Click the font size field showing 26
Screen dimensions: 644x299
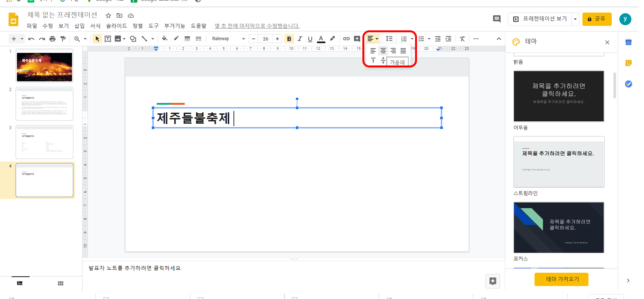tap(265, 39)
